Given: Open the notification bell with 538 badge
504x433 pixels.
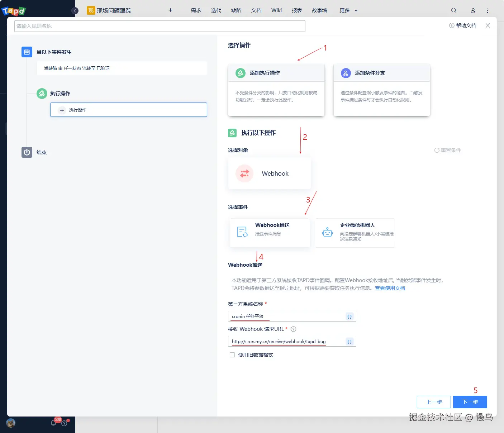Looking at the screenshot, I should (x=53, y=423).
